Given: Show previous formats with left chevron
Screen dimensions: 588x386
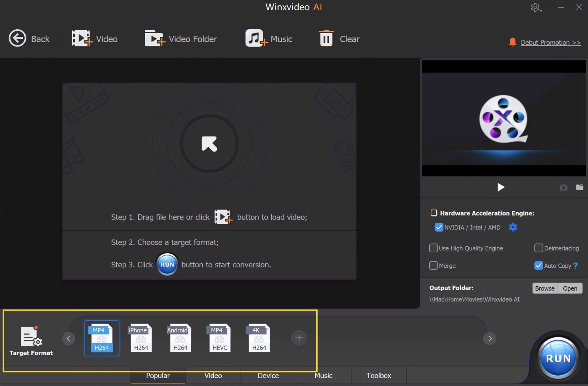Looking at the screenshot, I should [68, 338].
